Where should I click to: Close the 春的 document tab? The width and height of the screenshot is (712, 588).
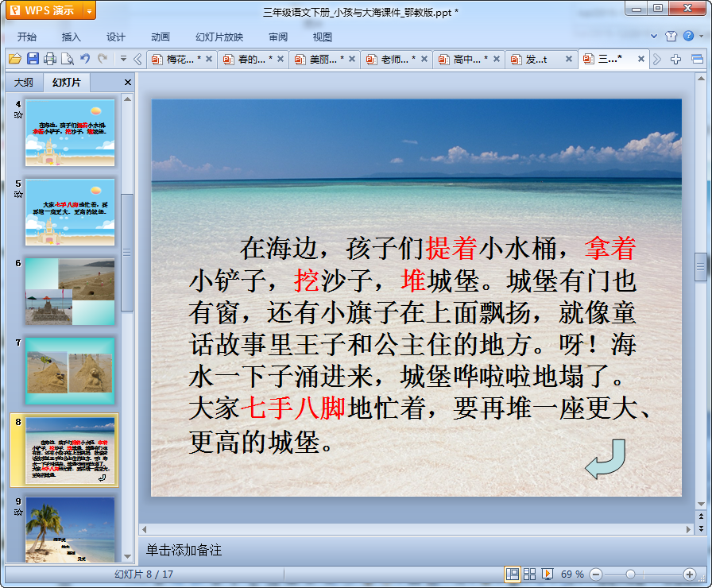pos(281,59)
